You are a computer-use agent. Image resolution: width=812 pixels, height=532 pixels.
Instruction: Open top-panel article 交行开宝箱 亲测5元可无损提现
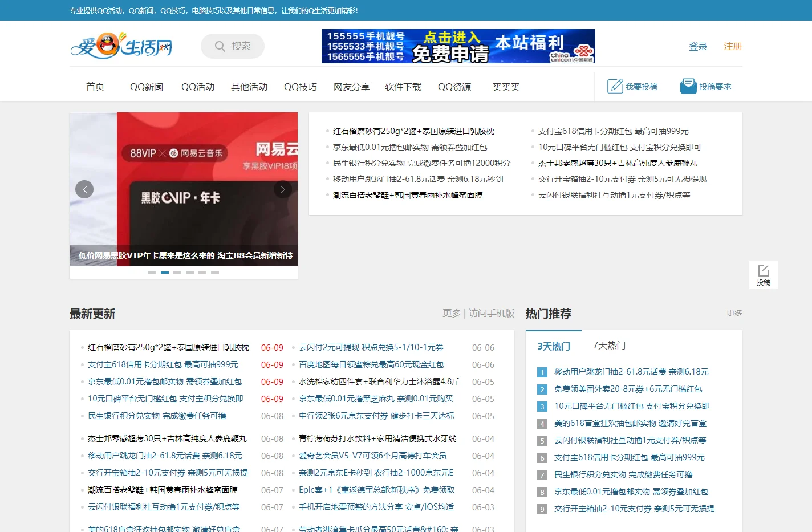coord(622,179)
